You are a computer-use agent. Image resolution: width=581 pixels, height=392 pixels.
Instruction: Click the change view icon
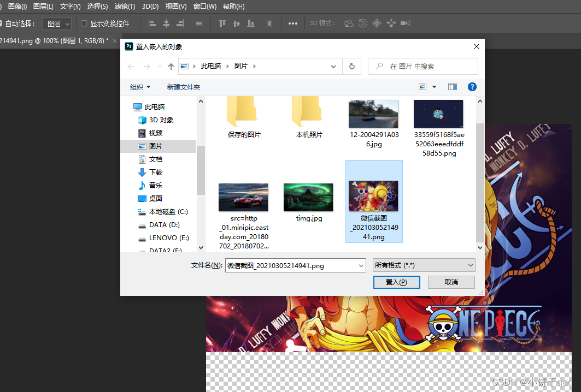click(422, 87)
